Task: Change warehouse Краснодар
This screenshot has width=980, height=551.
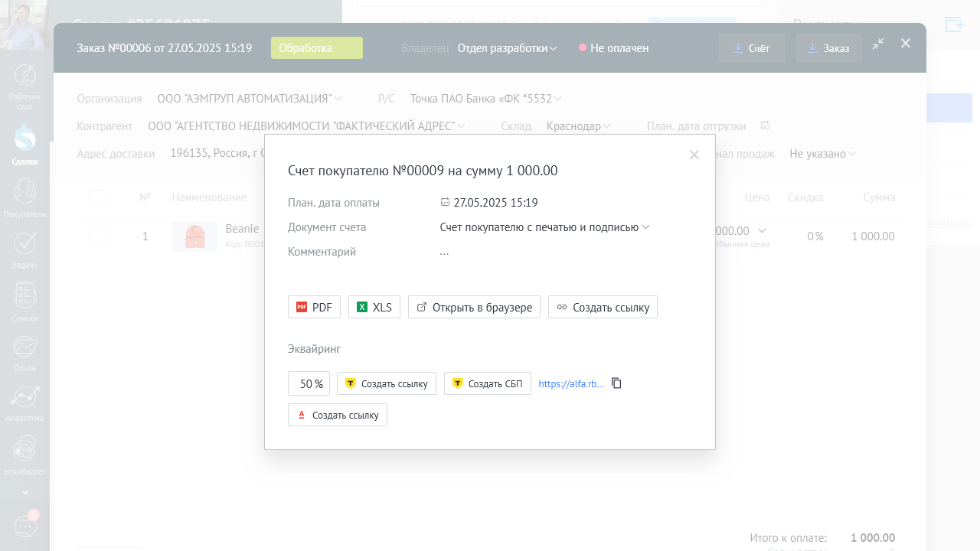Action: pyautogui.click(x=578, y=126)
